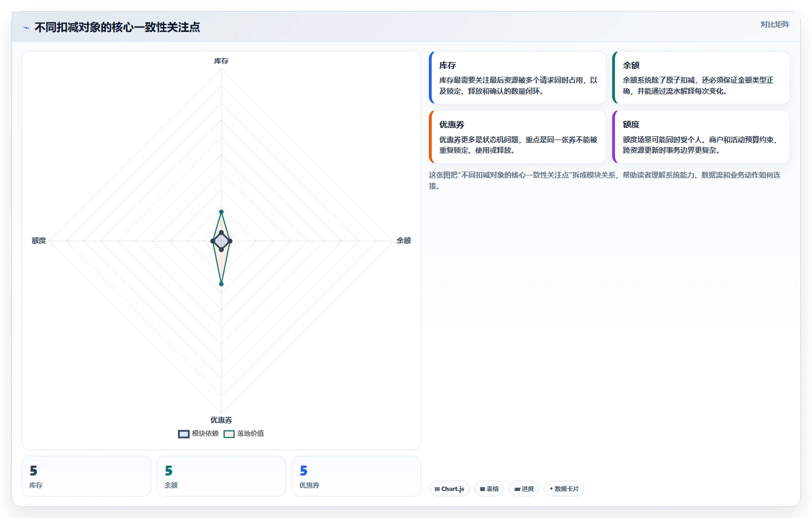Click the Chart.js tag

[449, 489]
